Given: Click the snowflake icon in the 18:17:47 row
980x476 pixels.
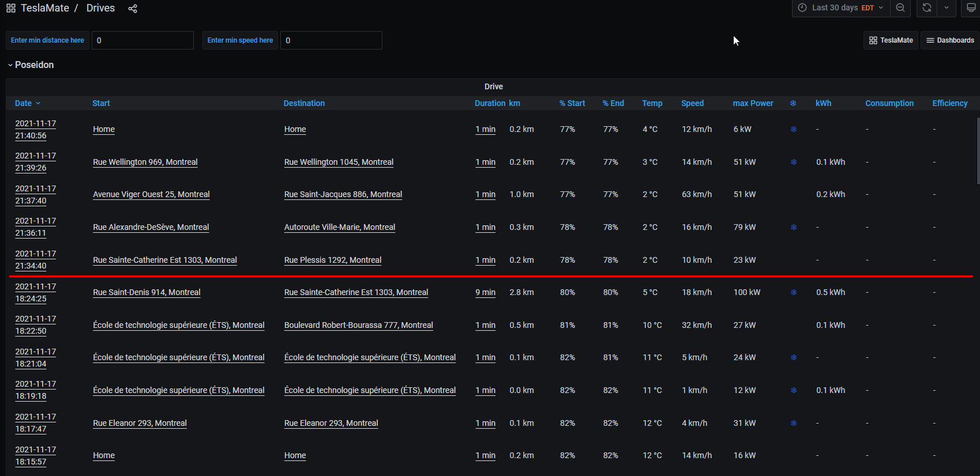Looking at the screenshot, I should tap(794, 423).
